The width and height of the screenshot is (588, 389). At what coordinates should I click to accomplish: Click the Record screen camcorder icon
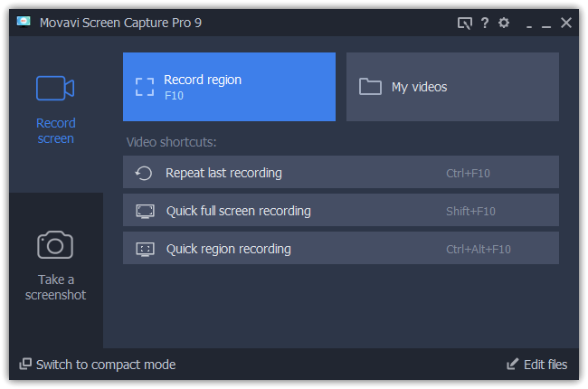pos(55,88)
